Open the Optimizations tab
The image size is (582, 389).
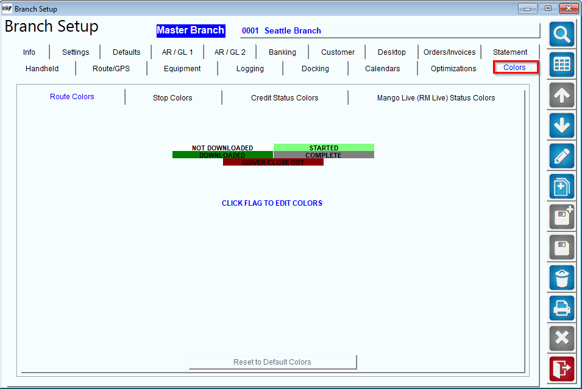(x=453, y=69)
